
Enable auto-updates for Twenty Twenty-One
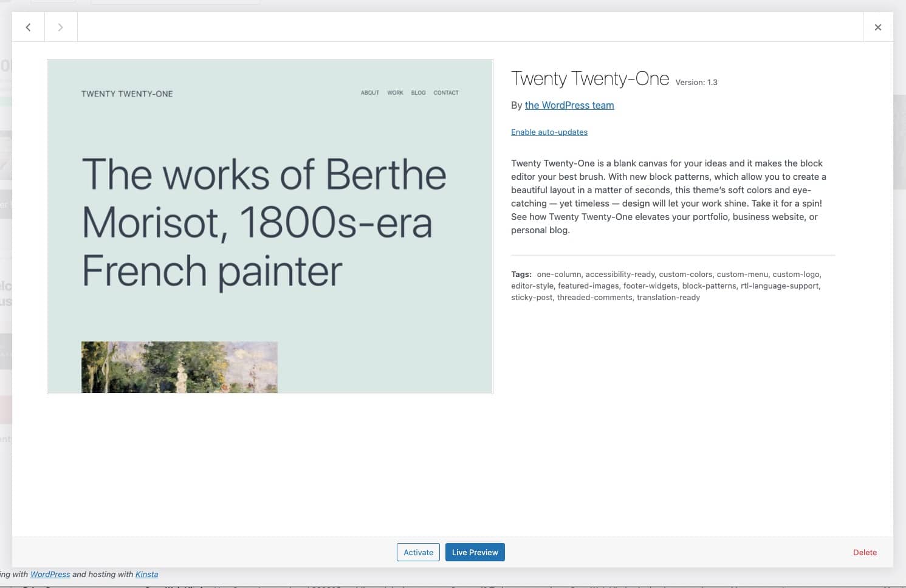click(549, 132)
